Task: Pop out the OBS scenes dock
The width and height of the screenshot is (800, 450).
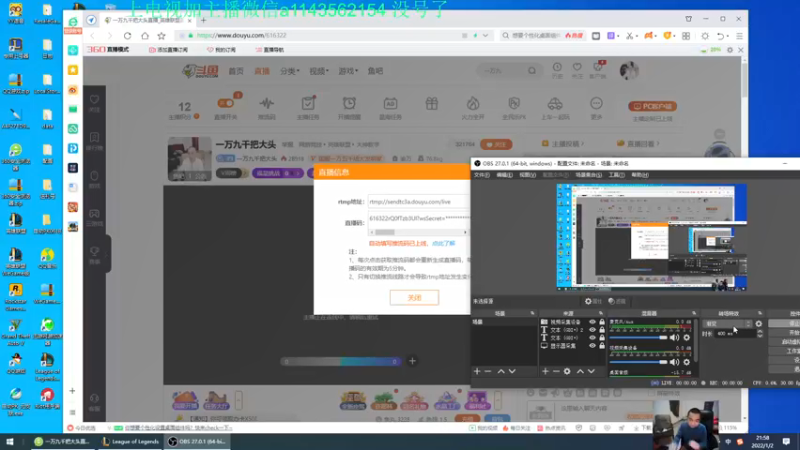Action: [532, 313]
